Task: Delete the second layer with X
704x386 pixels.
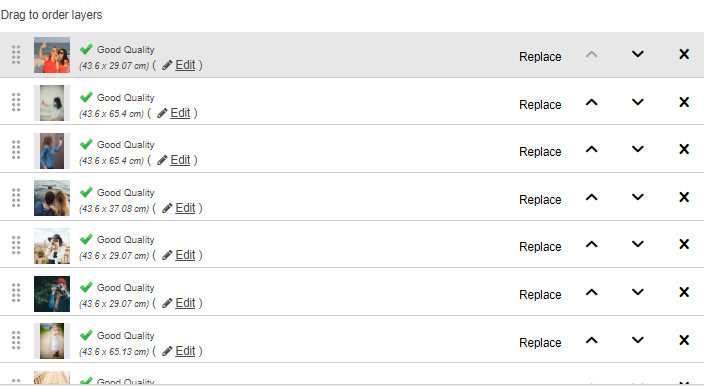Action: click(684, 102)
